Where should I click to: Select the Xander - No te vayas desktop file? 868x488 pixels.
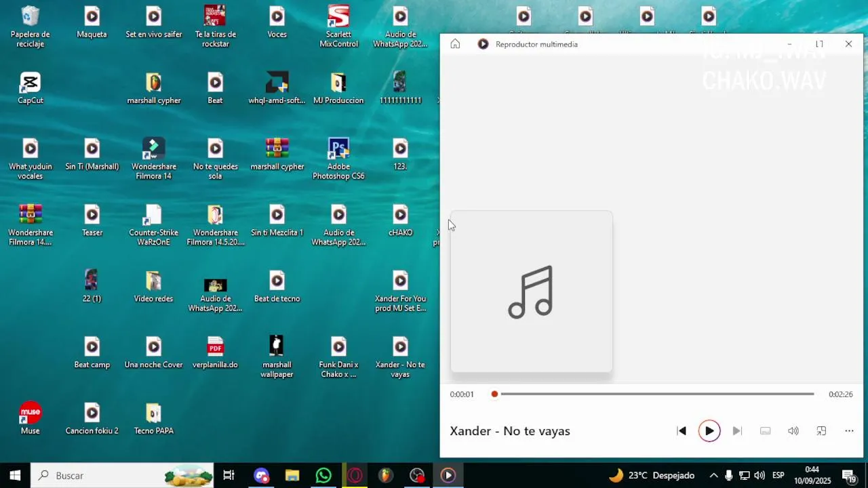pyautogui.click(x=400, y=357)
